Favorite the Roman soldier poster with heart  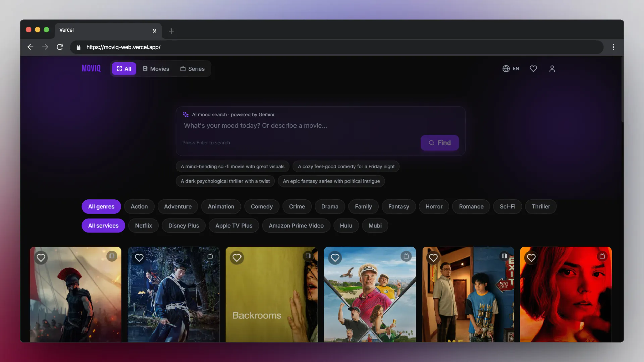[x=41, y=258]
